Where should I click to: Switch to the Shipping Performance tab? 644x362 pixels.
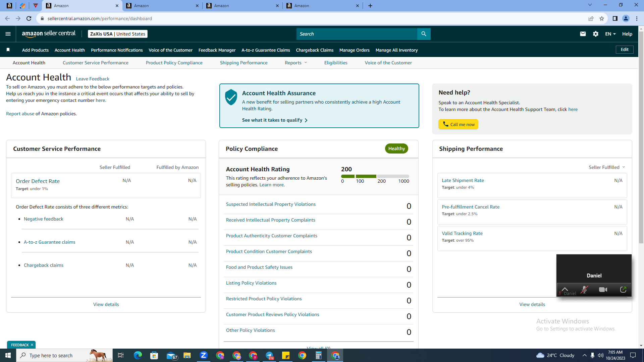(244, 63)
